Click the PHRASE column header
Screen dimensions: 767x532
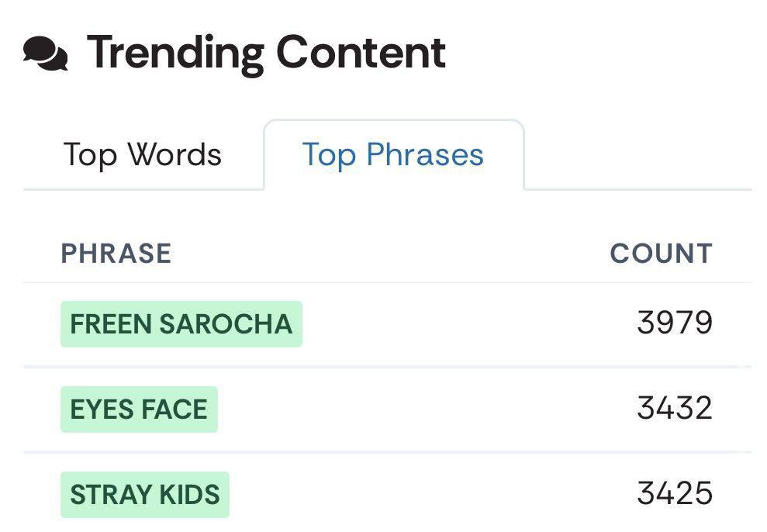coord(116,254)
